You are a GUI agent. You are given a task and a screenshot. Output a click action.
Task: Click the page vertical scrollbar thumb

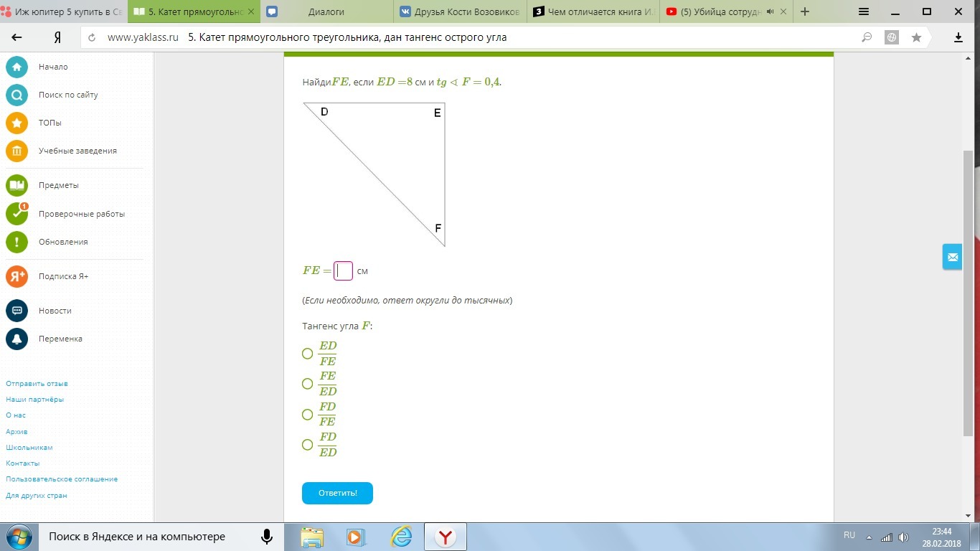pyautogui.click(x=968, y=293)
